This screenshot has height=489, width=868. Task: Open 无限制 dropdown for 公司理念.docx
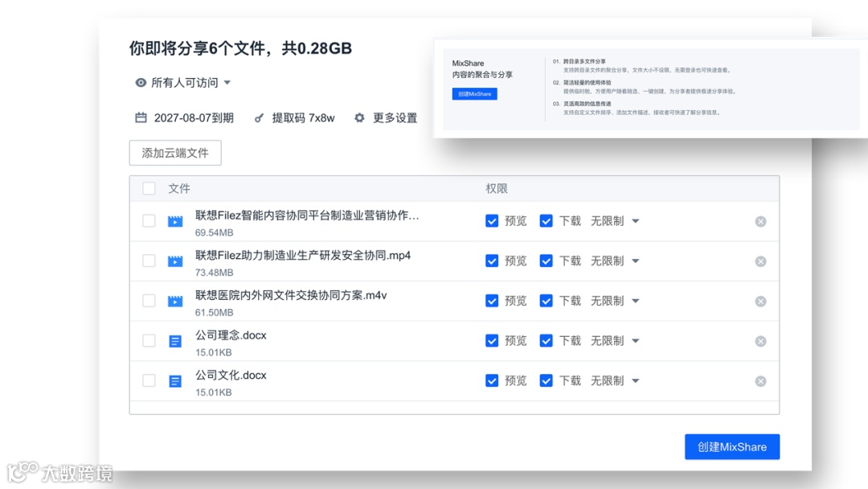pyautogui.click(x=615, y=340)
